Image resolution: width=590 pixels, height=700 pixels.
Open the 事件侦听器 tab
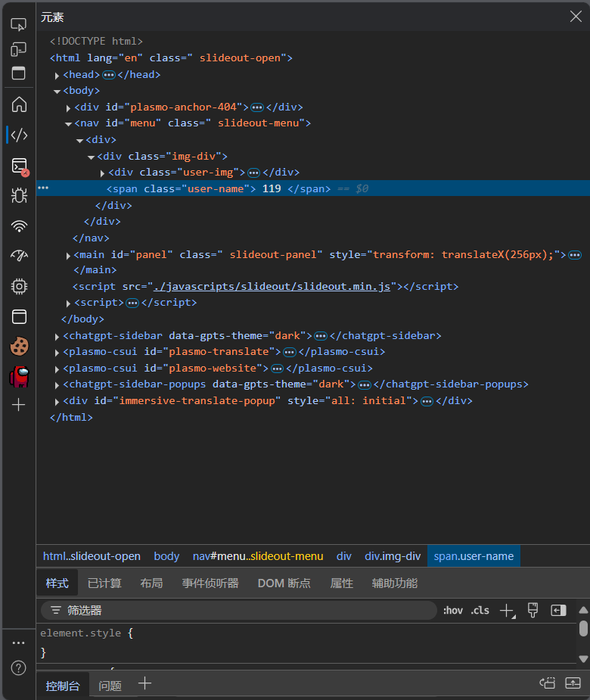tap(210, 583)
